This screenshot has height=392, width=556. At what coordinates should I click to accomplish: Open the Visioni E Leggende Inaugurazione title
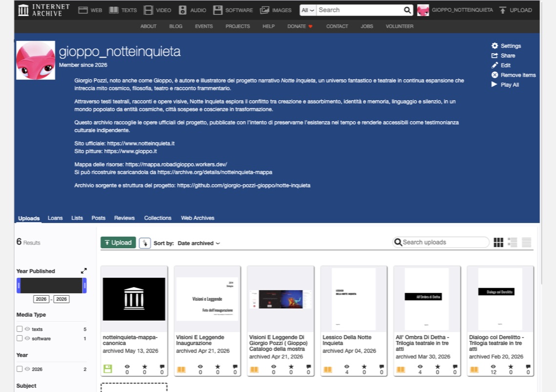pos(200,340)
